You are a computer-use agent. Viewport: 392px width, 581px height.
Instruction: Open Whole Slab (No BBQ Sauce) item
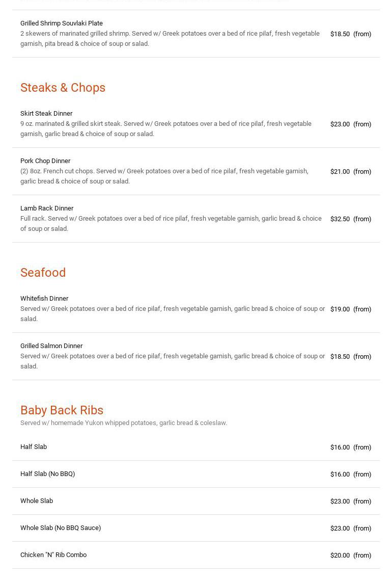pos(61,528)
